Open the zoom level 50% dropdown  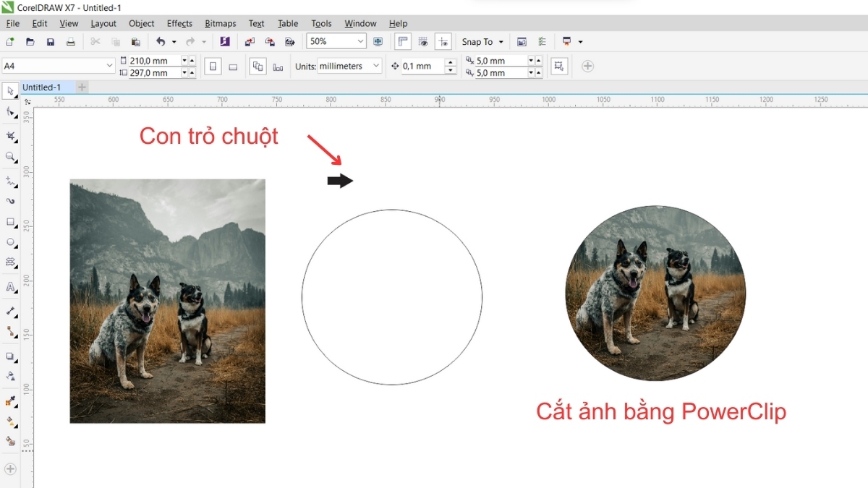click(359, 42)
